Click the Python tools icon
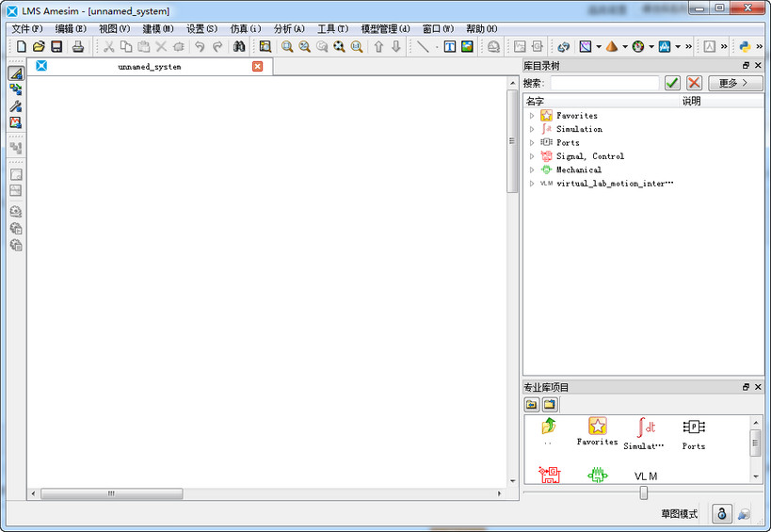This screenshot has height=532, width=771. (745, 47)
